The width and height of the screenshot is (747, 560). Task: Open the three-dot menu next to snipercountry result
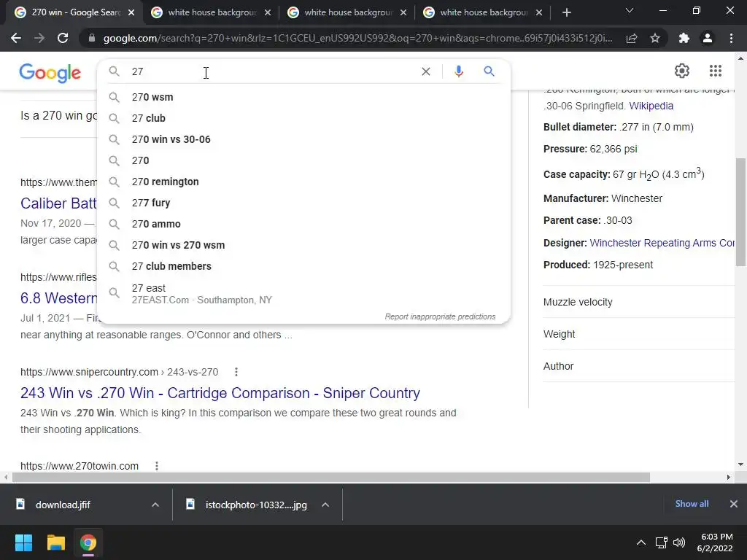tap(236, 372)
